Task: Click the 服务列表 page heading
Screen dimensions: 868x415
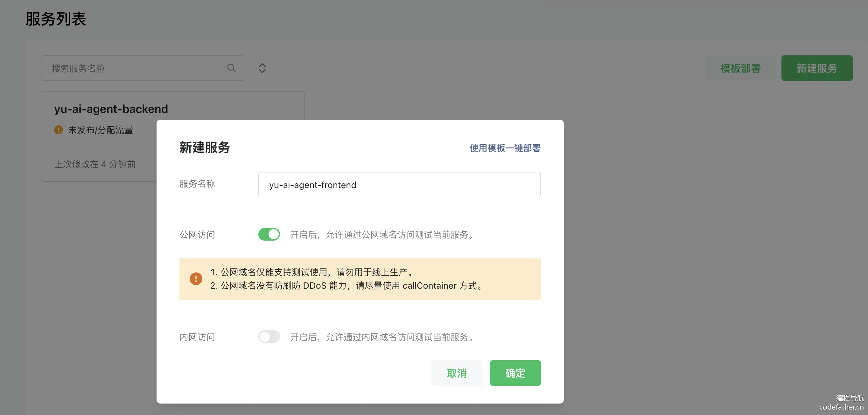Action: 56,19
